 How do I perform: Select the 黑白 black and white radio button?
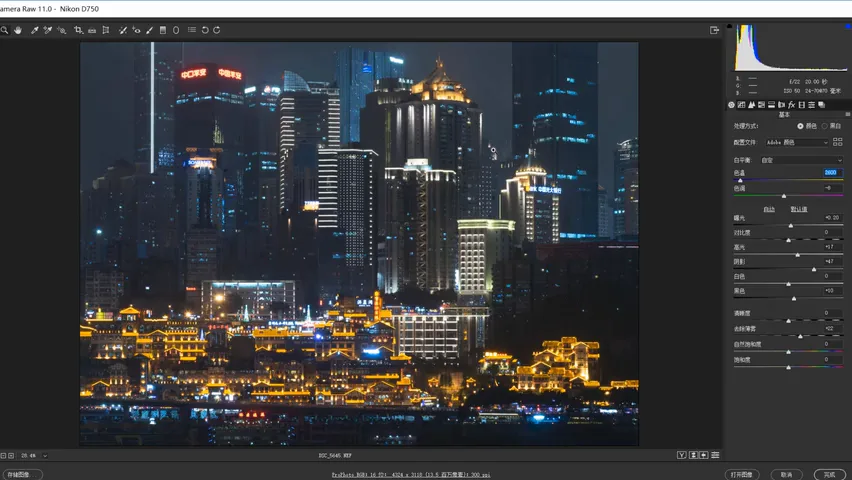coord(824,126)
